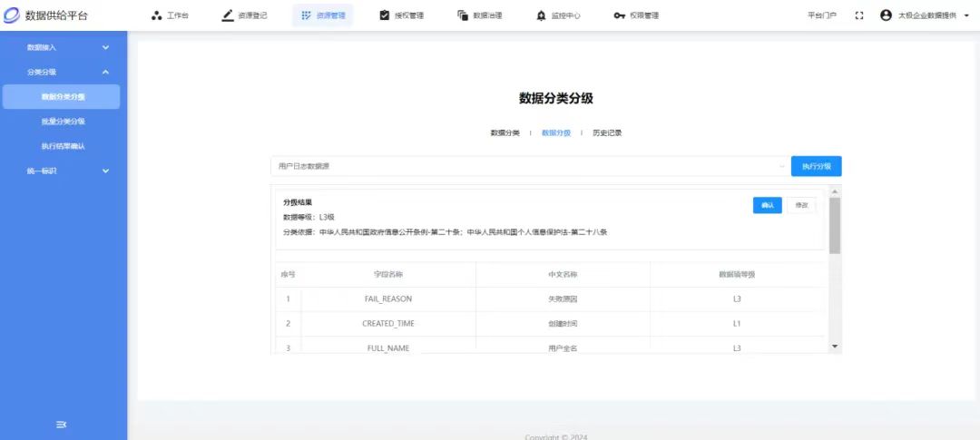Click the 执行分级 button
This screenshot has height=440, width=980.
click(817, 166)
